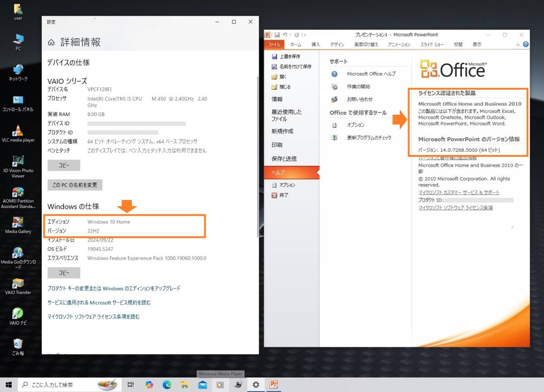Select the 3D Vision Photo Viewer icon
544x392 pixels.
coord(18,166)
